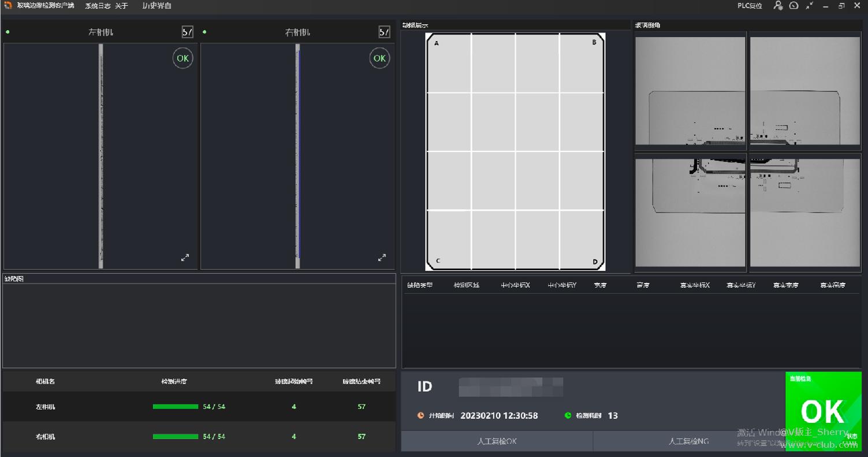Open the top-right glass corner thumbnail
Viewport: 868px width, 457px height.
[804, 91]
